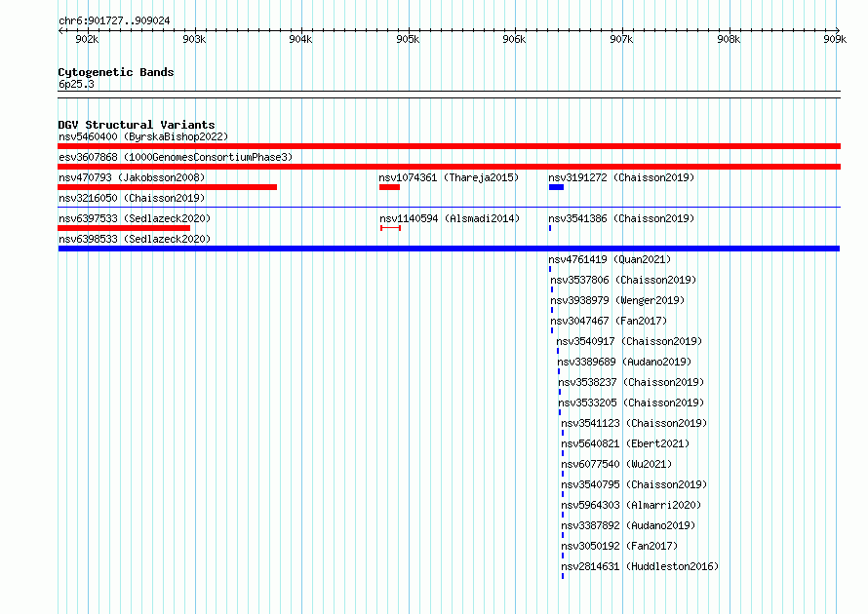Open nsv4761419 (Quan2021) variant

tap(610, 259)
